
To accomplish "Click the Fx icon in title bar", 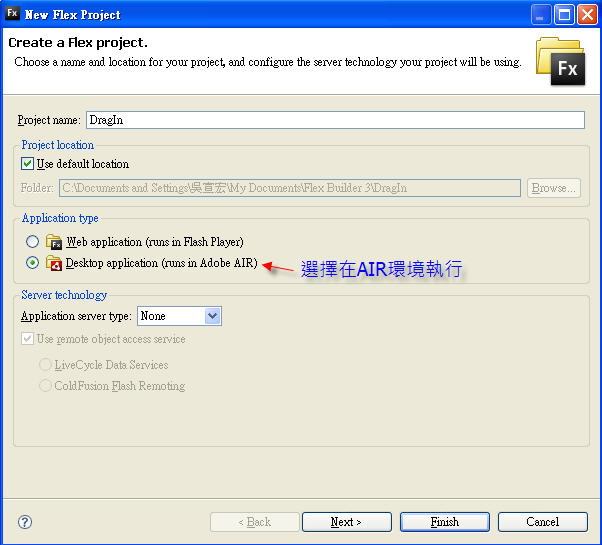I will 12,13.
